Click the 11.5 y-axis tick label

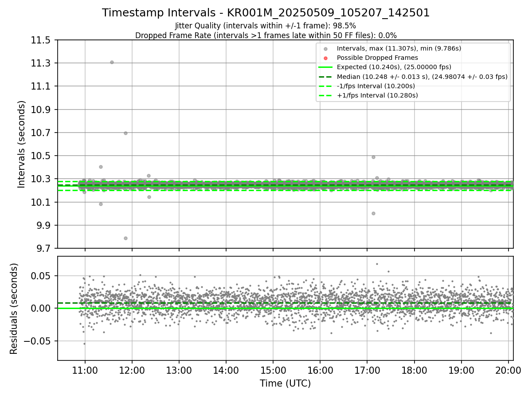point(42,40)
